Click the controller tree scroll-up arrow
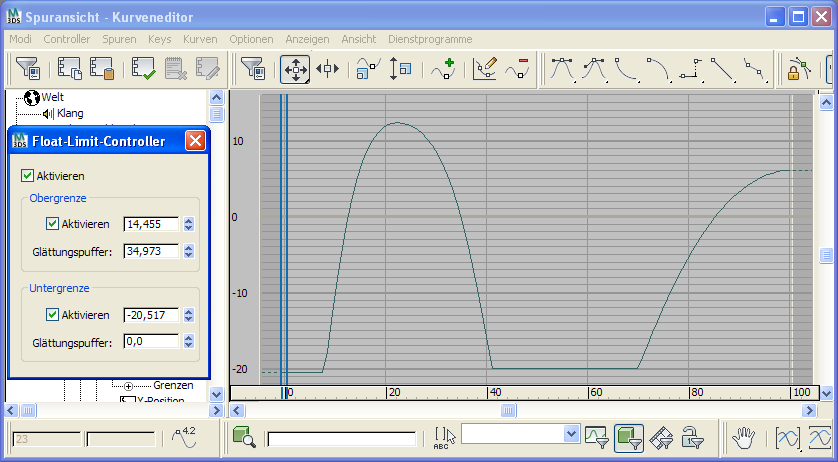 (x=216, y=97)
